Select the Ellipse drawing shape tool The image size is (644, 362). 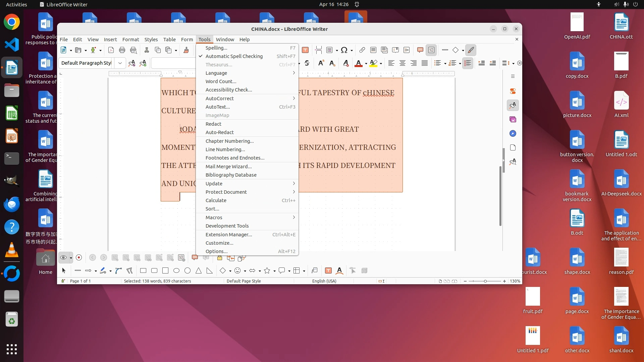(x=176, y=271)
